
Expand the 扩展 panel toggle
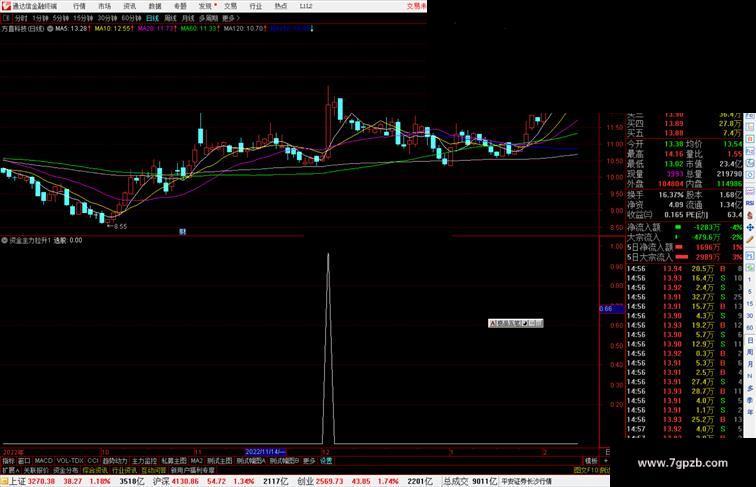tap(10, 470)
